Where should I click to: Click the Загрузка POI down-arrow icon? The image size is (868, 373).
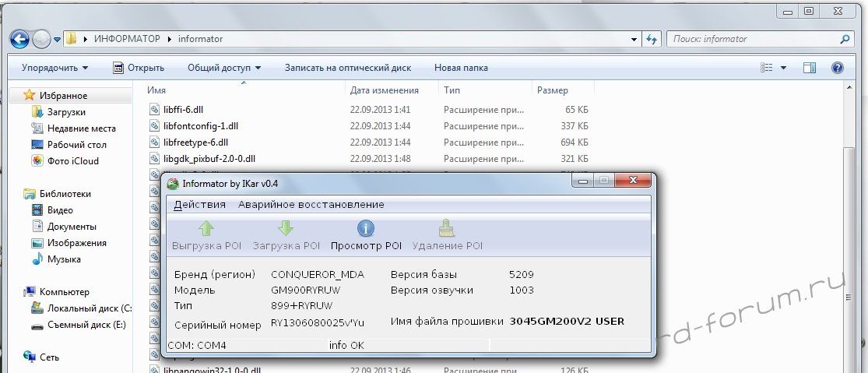(x=286, y=228)
